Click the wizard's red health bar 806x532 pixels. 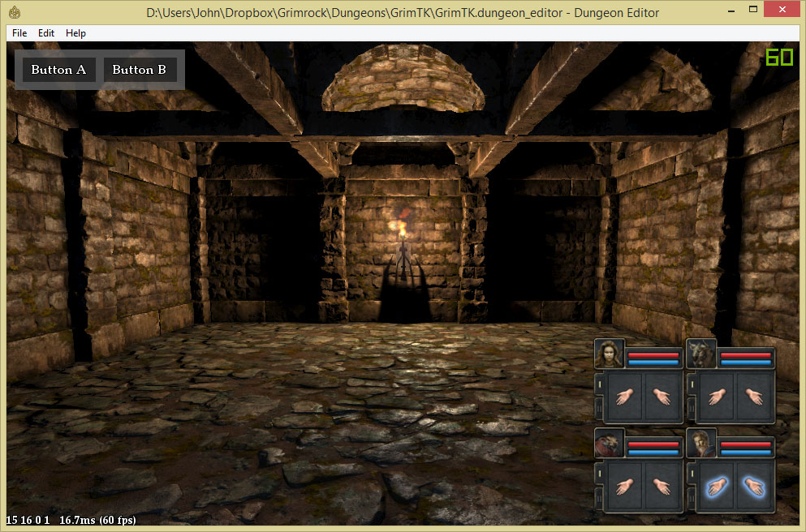[x=746, y=444]
